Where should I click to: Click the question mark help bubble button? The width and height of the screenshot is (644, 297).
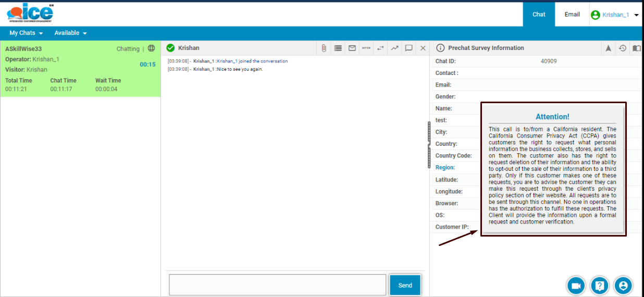(600, 286)
